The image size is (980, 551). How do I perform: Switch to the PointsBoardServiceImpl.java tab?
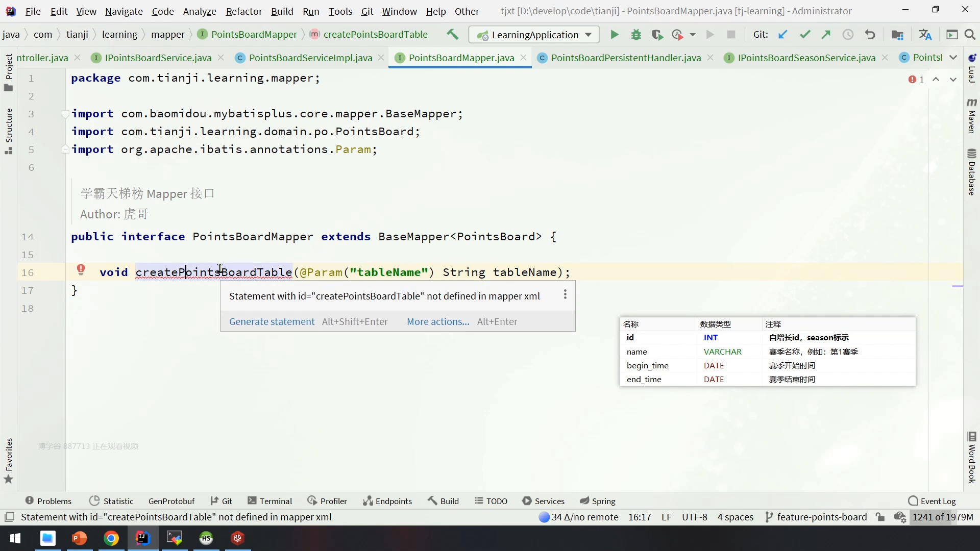pos(310,58)
